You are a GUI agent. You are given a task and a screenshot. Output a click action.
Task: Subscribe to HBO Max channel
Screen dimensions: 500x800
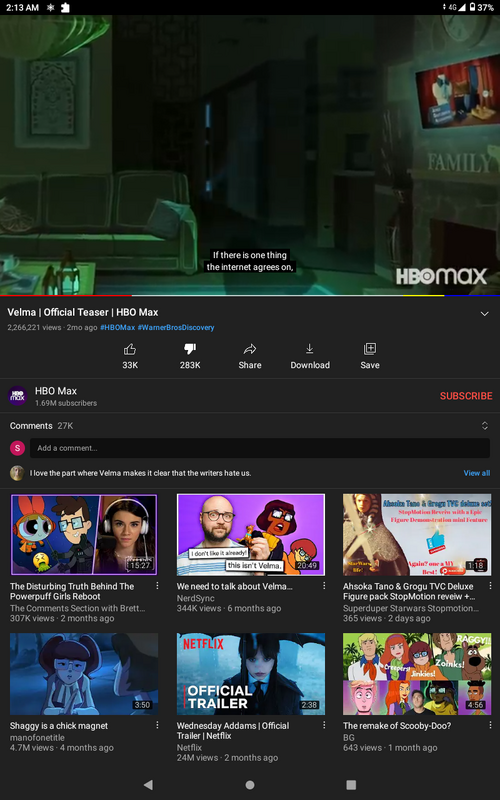(466, 396)
